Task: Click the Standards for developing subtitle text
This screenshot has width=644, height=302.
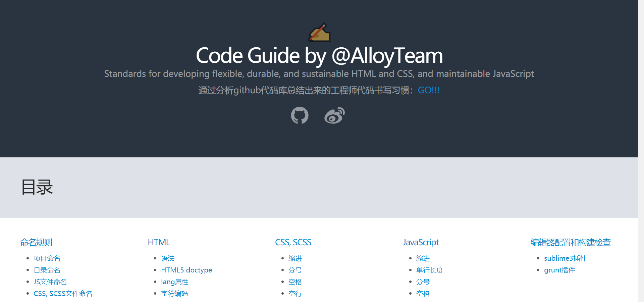Action: (319, 74)
